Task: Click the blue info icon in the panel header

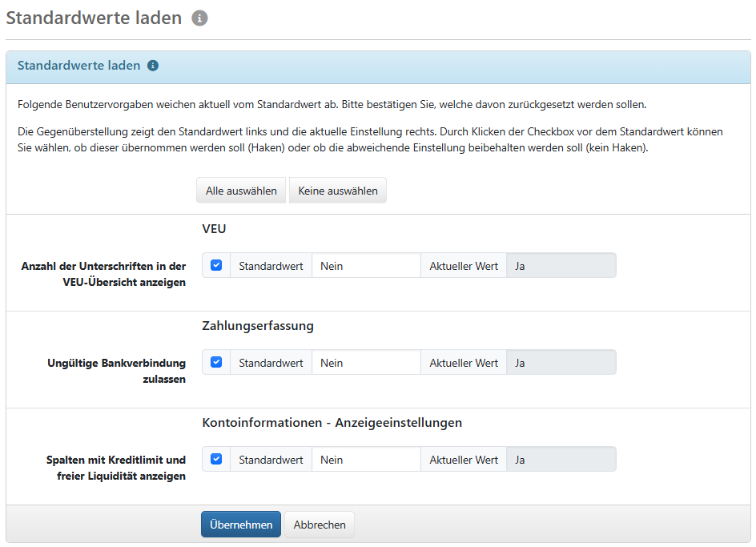Action: pos(153,66)
